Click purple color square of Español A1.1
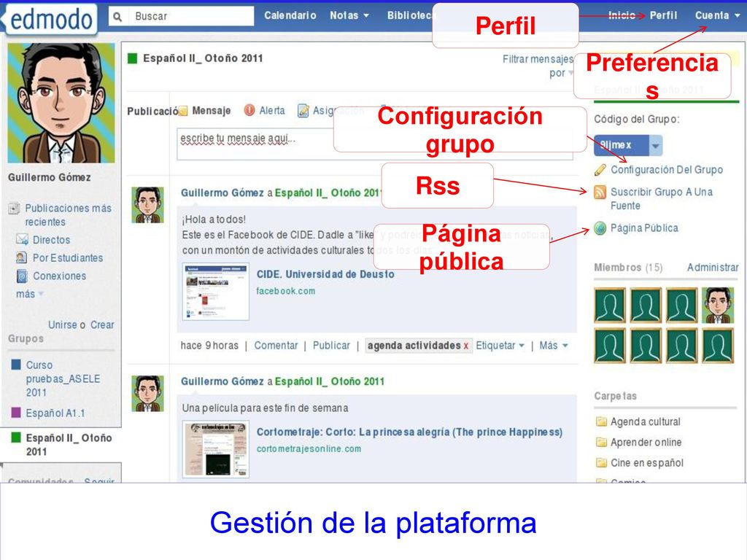Viewport: 747px width, 560px height. point(16,413)
